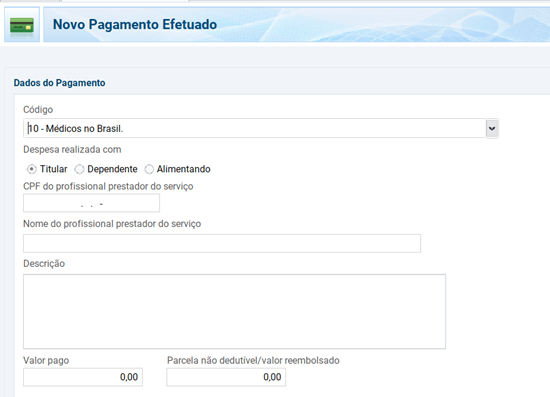Click the Dados do Pagamento heading
This screenshot has width=550, height=397.
click(59, 83)
